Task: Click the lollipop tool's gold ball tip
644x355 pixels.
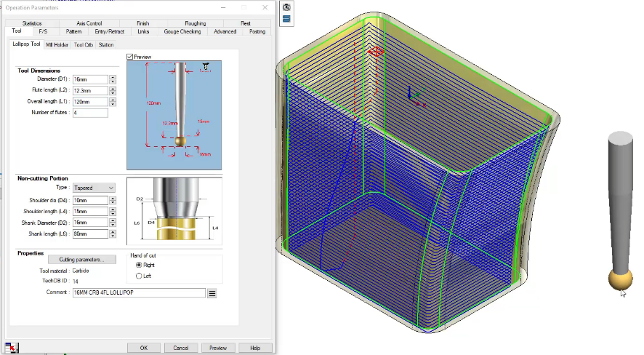Action: (620, 279)
